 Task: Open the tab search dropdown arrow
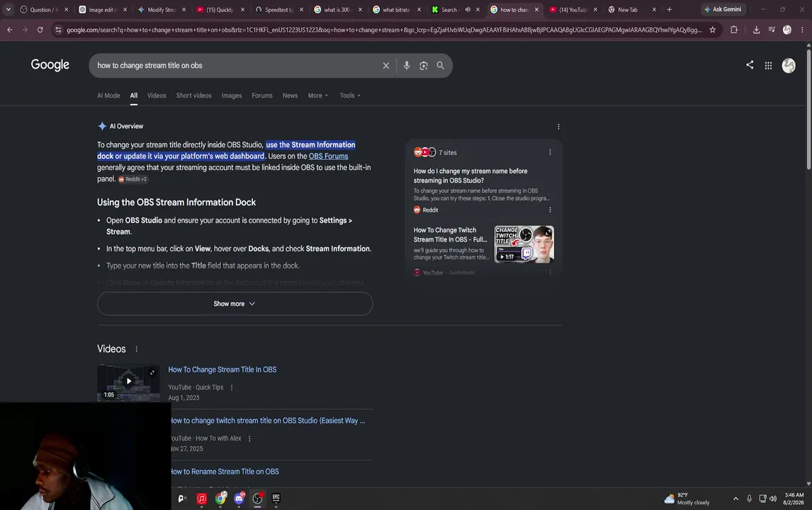click(x=9, y=9)
